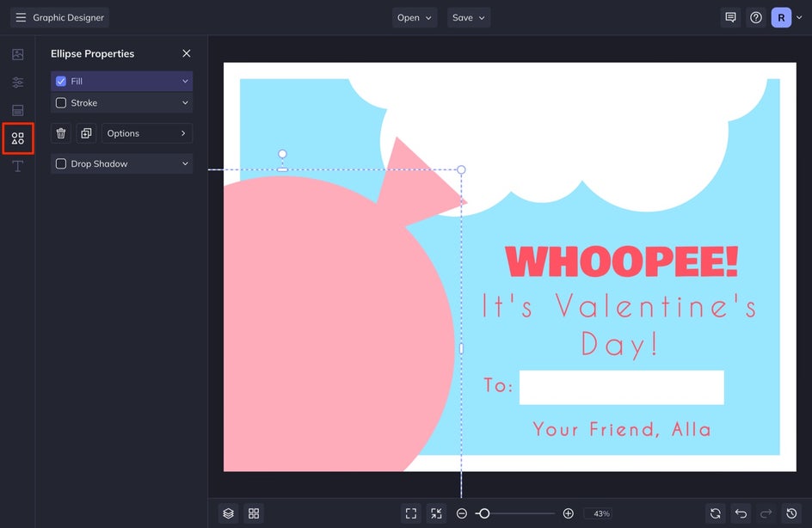
Task: Click the zoom in plus icon
Action: pyautogui.click(x=568, y=513)
